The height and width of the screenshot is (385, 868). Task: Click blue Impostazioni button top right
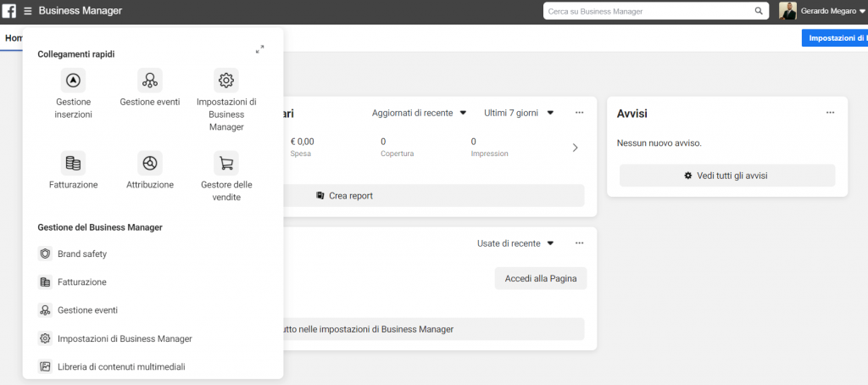point(835,38)
